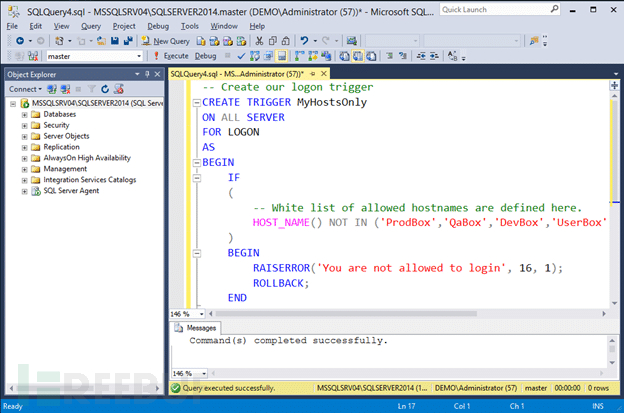Open the Tools menu
Viewport: 624px width, 413px height.
pyautogui.click(x=189, y=26)
